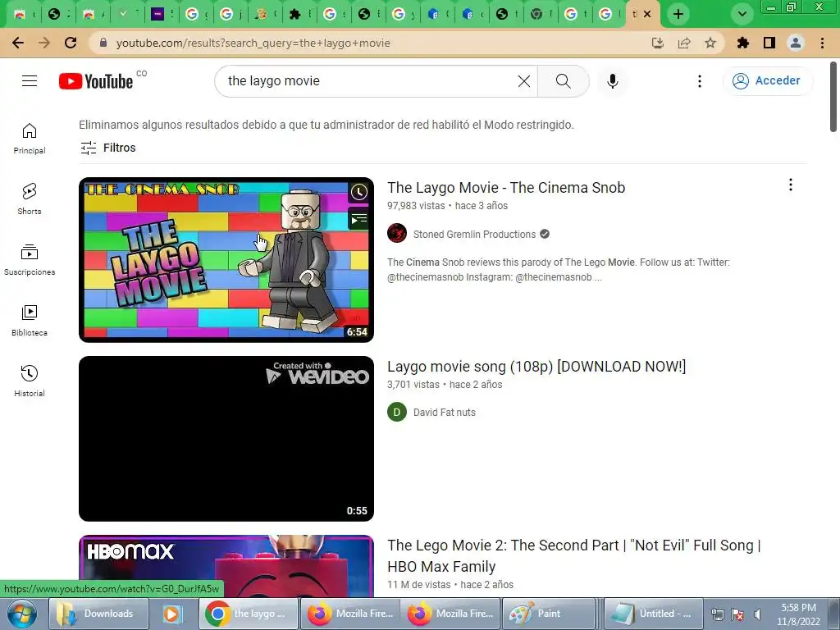
Task: Play the HBO Max thumbnail video
Action: (x=226, y=566)
